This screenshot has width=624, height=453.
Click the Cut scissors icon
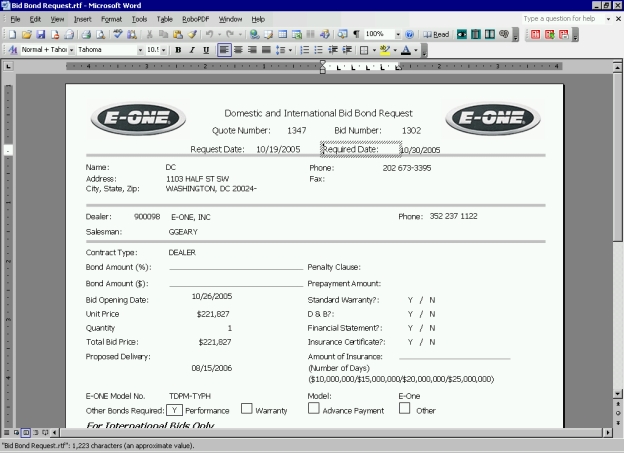(149, 35)
